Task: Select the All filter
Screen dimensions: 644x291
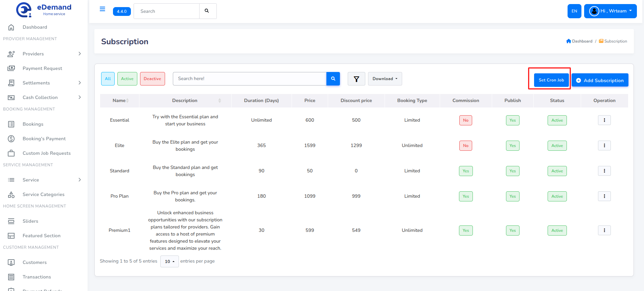Action: tap(108, 79)
